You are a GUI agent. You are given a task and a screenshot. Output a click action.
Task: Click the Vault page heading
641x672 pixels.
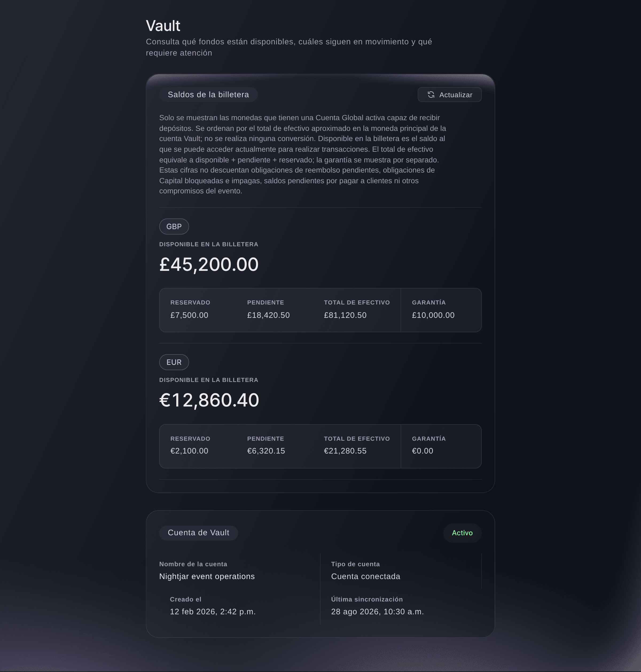[x=163, y=26]
